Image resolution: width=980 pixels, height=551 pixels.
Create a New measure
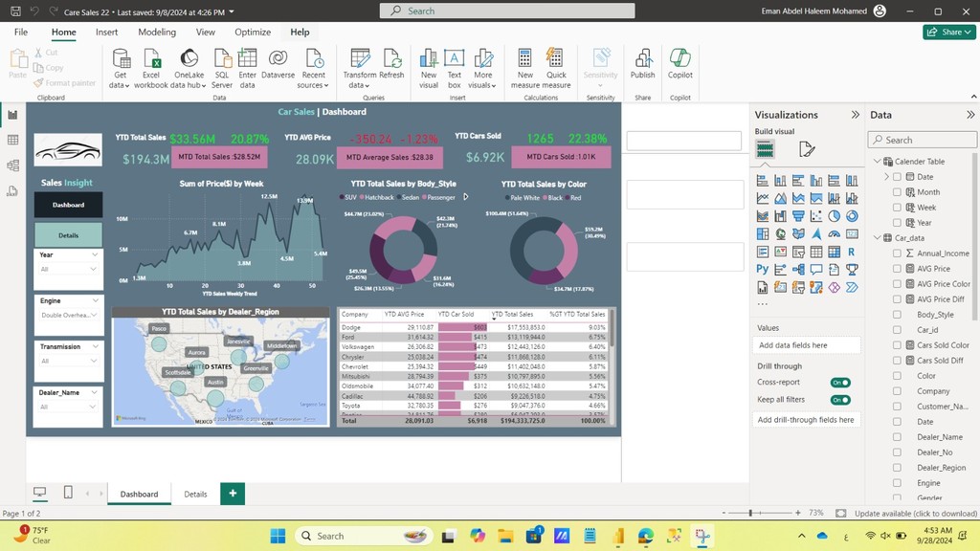tap(525, 69)
